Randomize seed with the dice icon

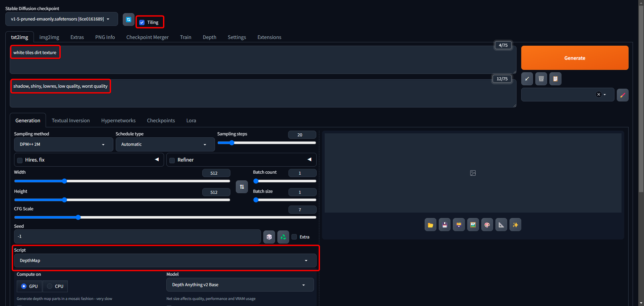pos(269,237)
